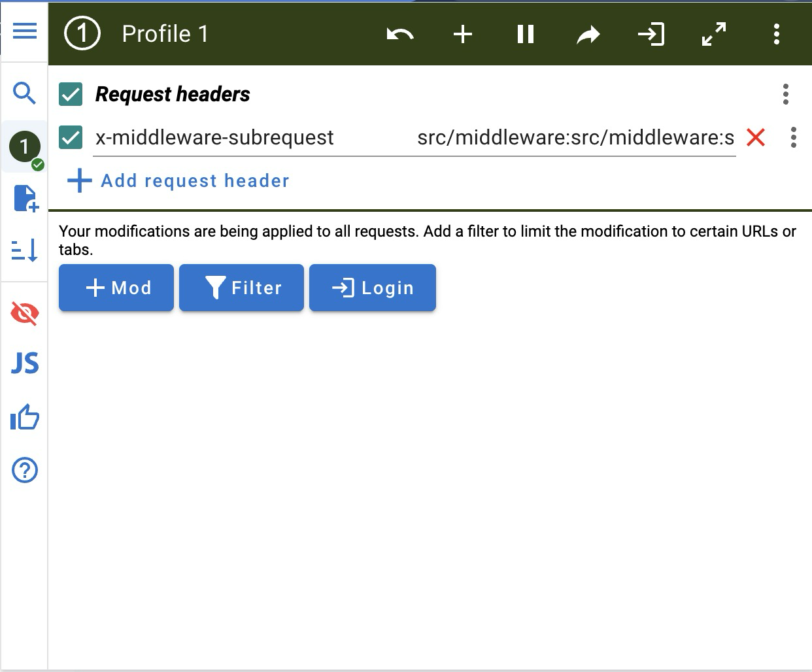This screenshot has width=812, height=672.
Task: Open help question mark icon
Action: (x=25, y=470)
